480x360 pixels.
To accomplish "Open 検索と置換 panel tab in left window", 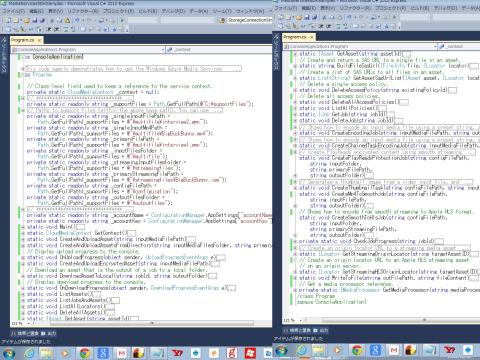I will point(25,333).
